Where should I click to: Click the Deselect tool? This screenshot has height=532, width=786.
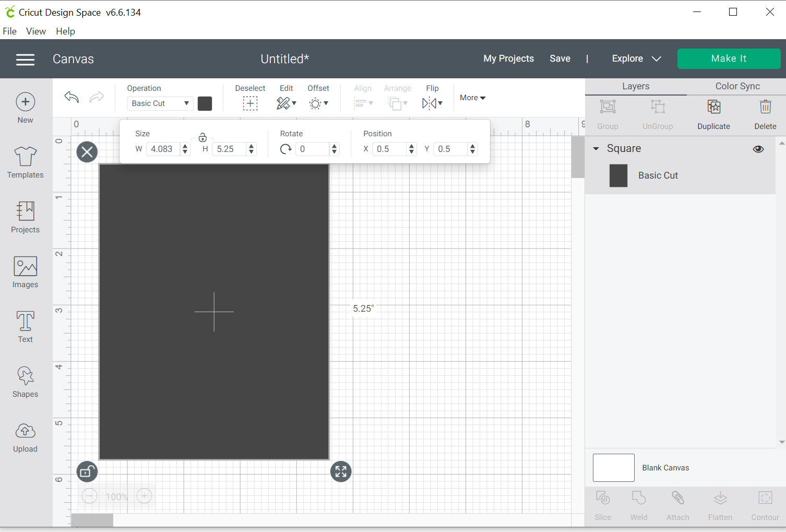coord(250,97)
